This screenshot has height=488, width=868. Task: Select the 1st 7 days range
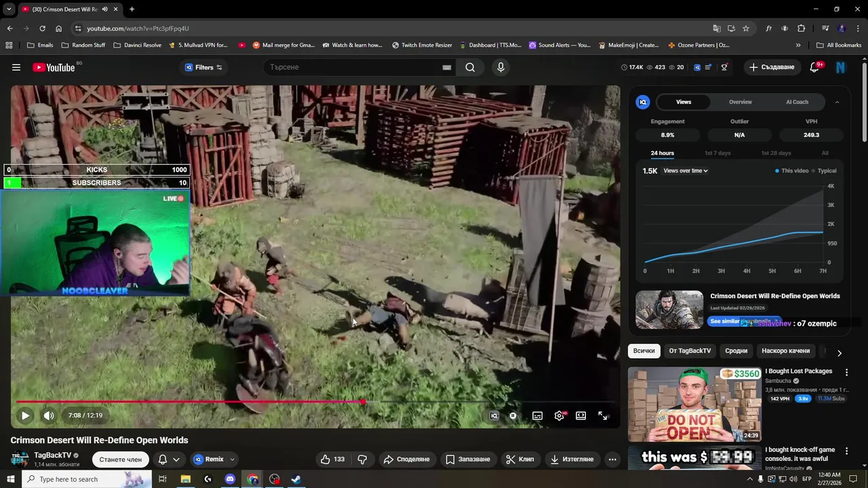tap(717, 153)
